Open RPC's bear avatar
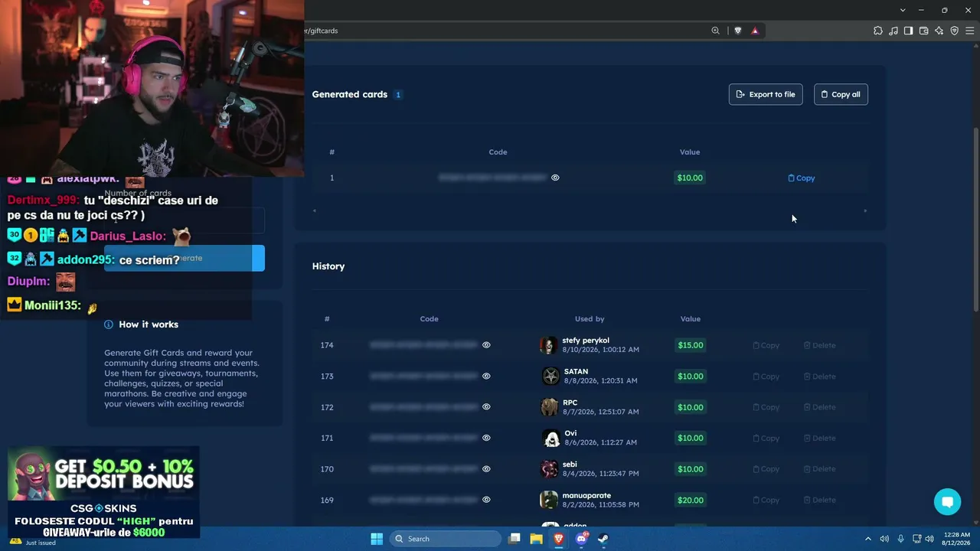 pos(549,407)
